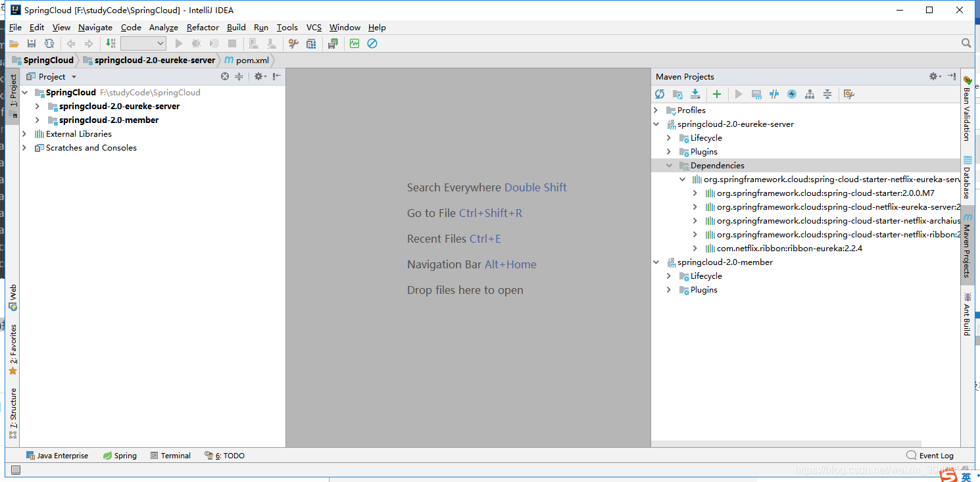Open the Spring tool window

(x=120, y=456)
